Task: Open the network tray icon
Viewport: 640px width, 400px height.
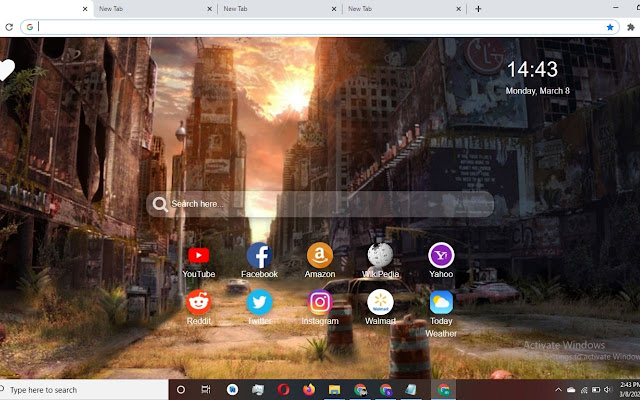Action: (x=584, y=390)
